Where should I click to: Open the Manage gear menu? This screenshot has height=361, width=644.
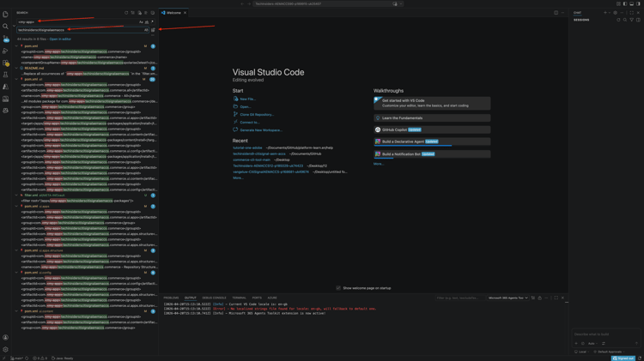5,350
